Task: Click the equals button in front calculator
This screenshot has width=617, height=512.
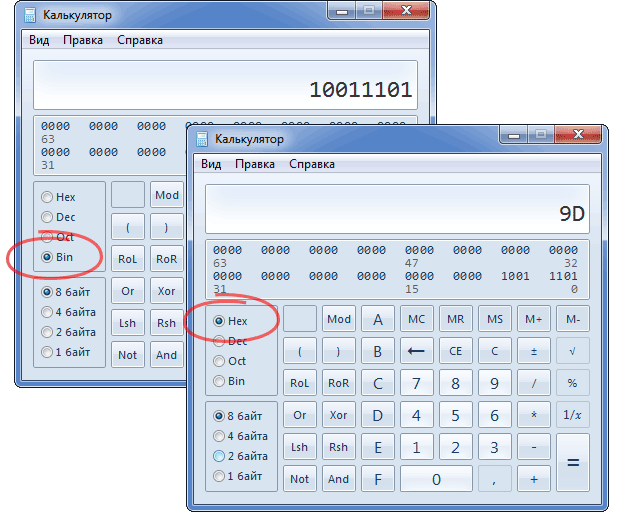Action: coord(573,463)
